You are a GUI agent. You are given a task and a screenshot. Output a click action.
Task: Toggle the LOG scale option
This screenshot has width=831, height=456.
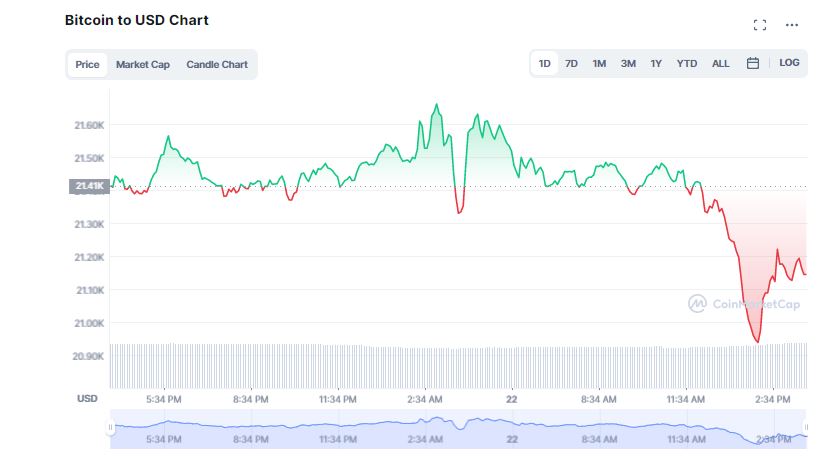pyautogui.click(x=789, y=63)
